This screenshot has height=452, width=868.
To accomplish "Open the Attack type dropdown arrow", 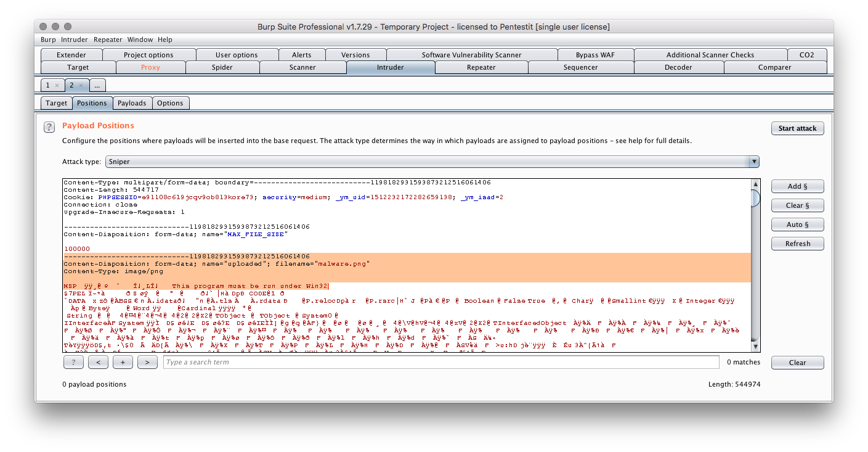I will (x=754, y=162).
